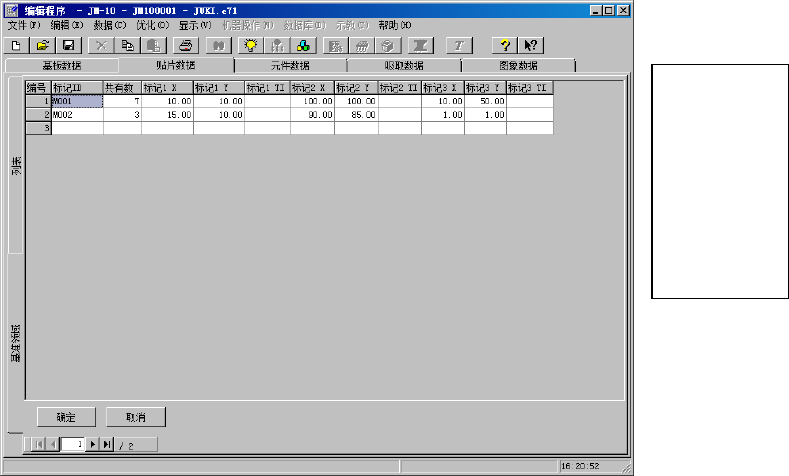The height and width of the screenshot is (476, 789).
Task: Open the 显示 (V) menu
Action: [x=195, y=25]
